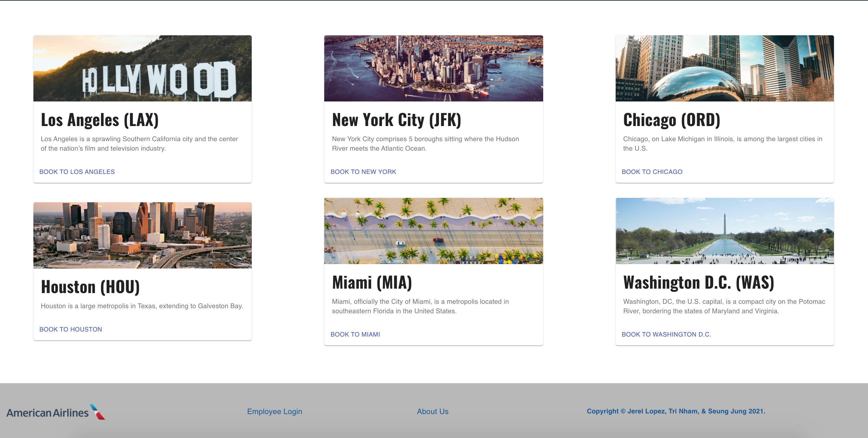868x438 pixels.
Task: Click the Washington Monument photo
Action: pos(724,231)
